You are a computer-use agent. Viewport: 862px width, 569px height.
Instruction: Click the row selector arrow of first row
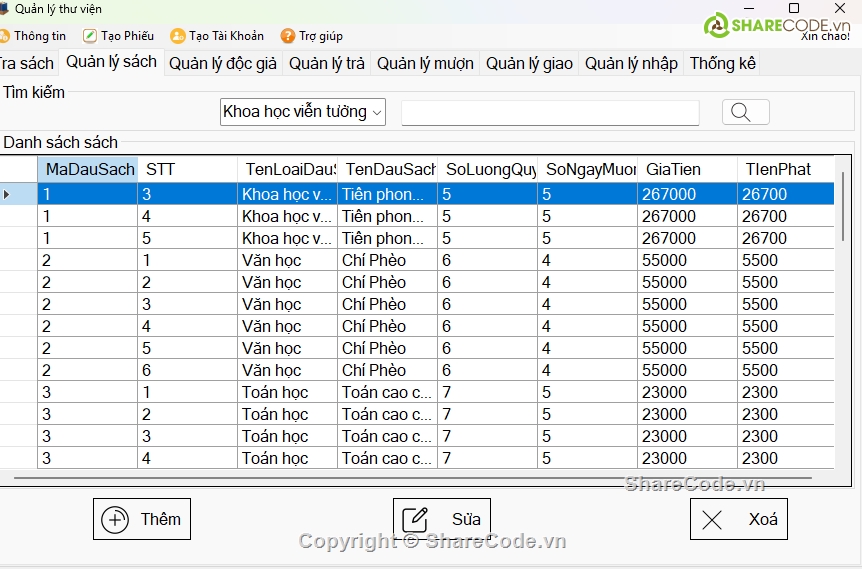(x=8, y=194)
